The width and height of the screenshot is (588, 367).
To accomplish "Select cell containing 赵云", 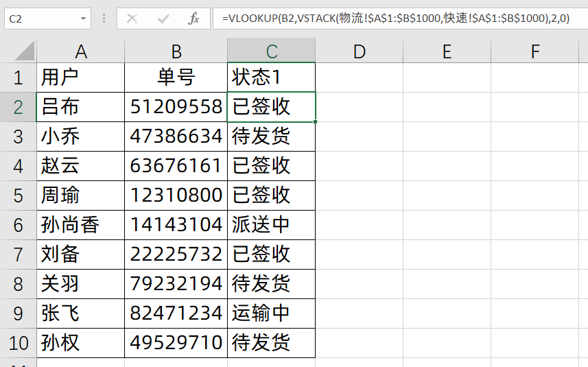I will point(81,166).
